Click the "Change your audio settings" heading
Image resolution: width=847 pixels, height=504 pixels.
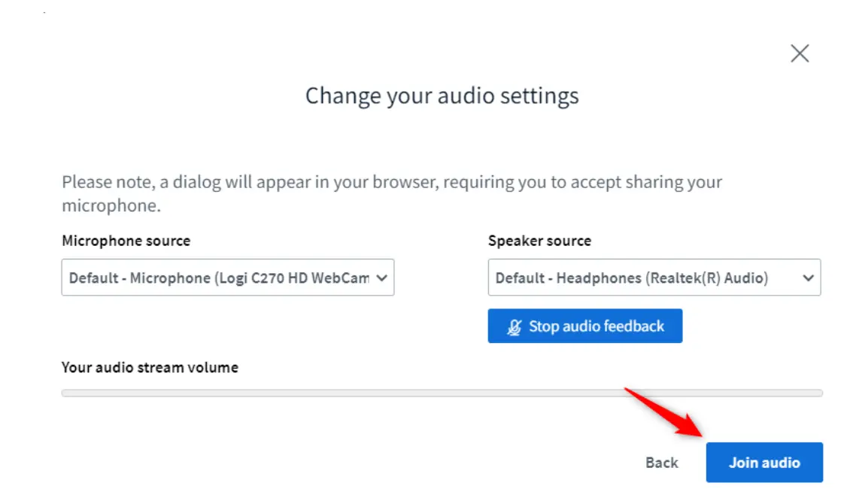click(x=442, y=96)
